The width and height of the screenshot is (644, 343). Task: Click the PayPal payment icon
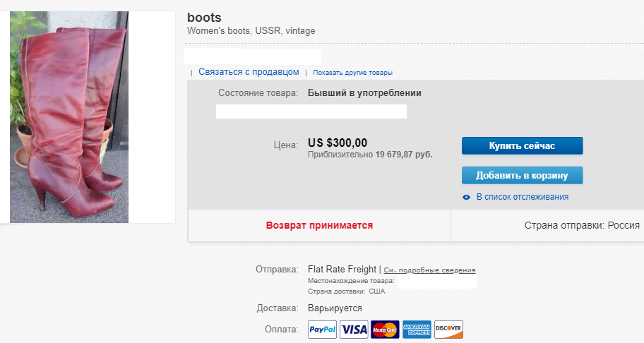point(322,330)
